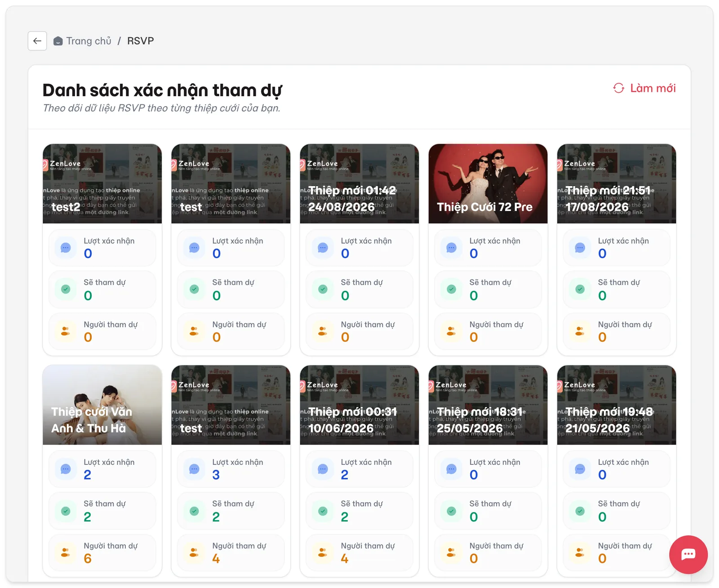Click blue chat icon in Thiệp mới 00:31 card
Viewport: 719px width, 588px height.
tap(323, 469)
